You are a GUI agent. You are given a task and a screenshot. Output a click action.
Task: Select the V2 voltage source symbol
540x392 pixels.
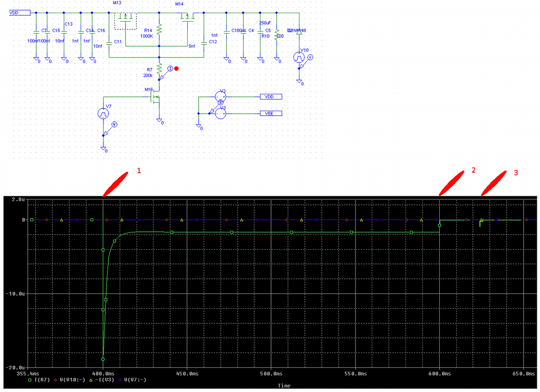(x=220, y=97)
